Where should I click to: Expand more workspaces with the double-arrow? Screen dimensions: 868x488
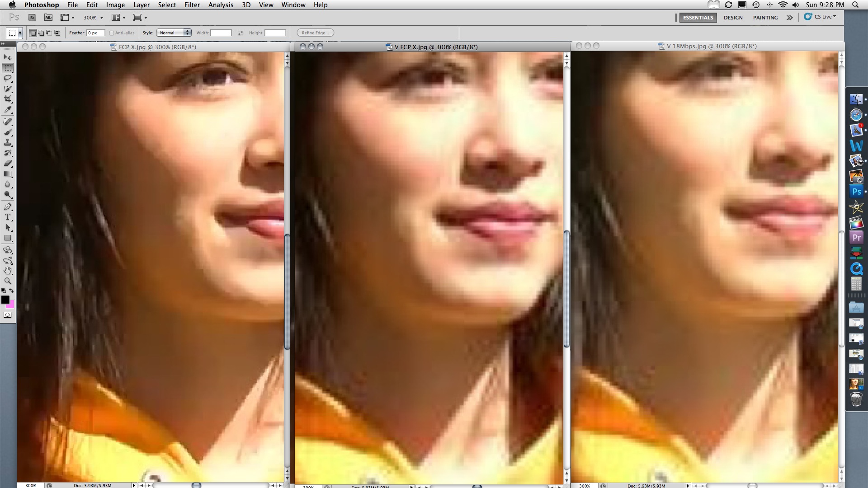tap(790, 18)
